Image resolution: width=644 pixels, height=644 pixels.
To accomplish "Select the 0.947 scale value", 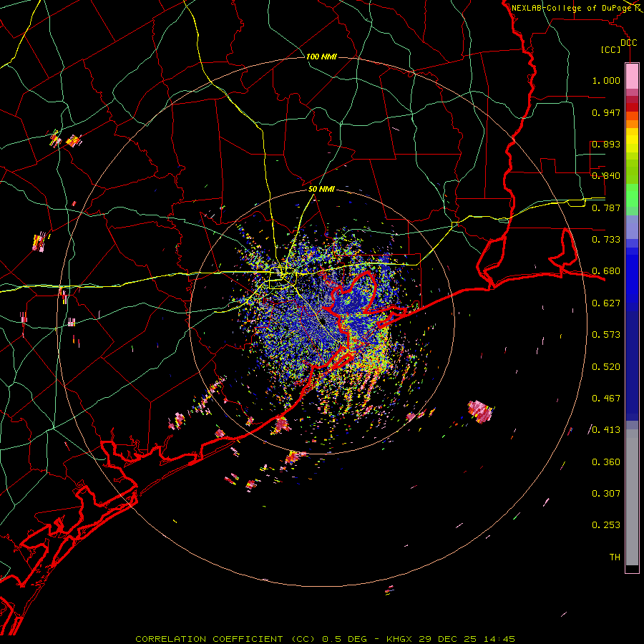I will coord(606,112).
